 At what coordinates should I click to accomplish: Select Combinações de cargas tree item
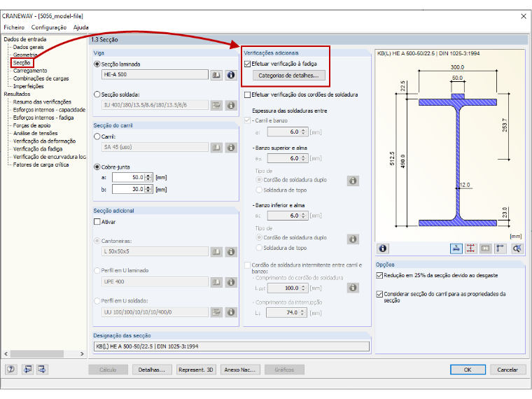pyautogui.click(x=41, y=78)
